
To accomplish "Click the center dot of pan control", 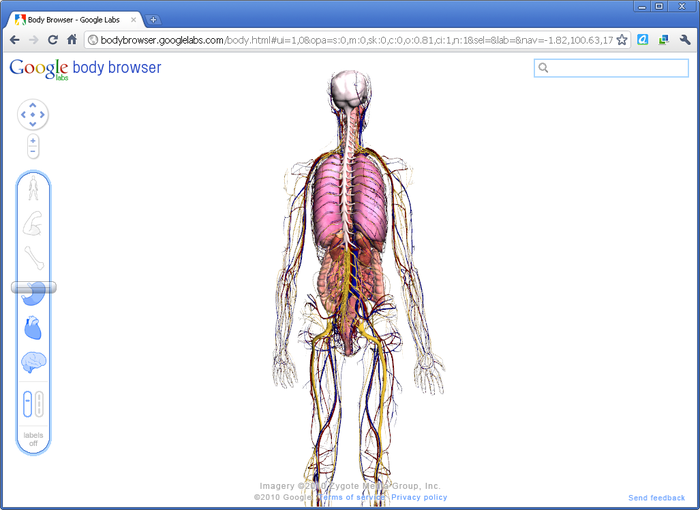I will coord(33,115).
